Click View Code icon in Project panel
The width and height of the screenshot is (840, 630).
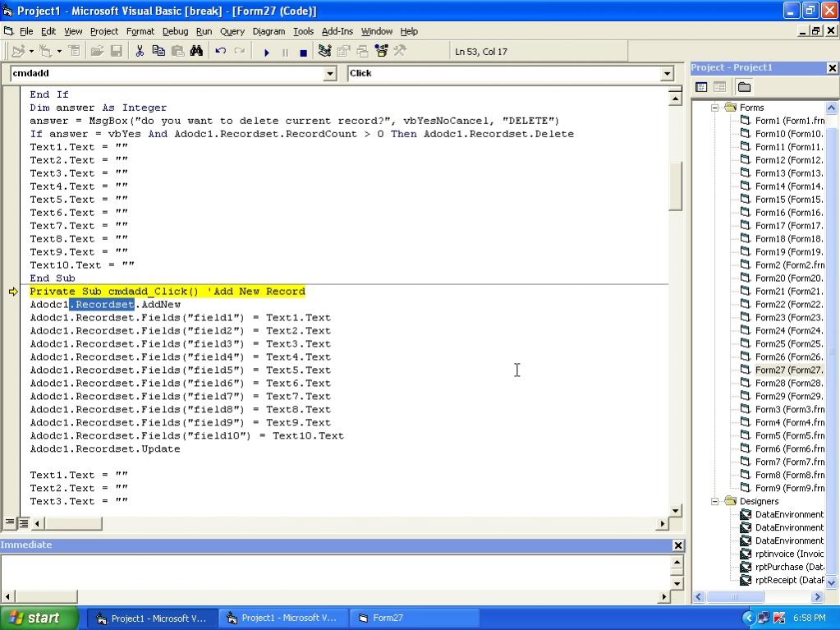point(702,87)
